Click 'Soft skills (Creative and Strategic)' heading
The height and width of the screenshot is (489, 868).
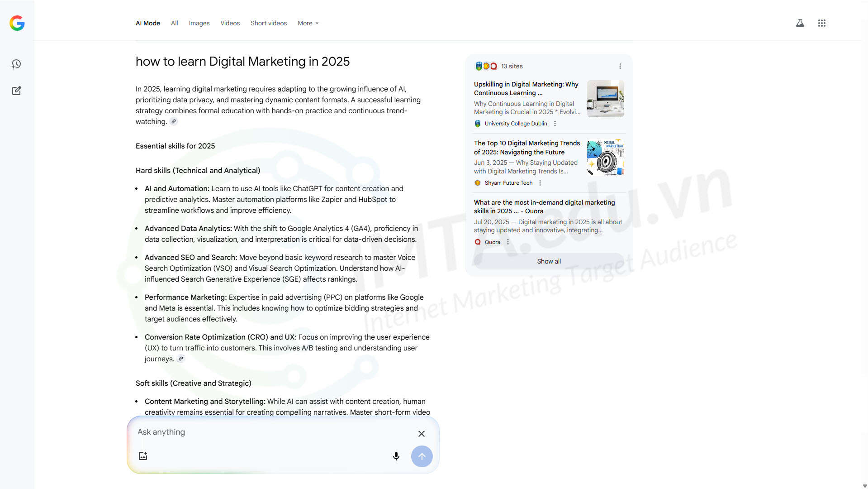194,383
